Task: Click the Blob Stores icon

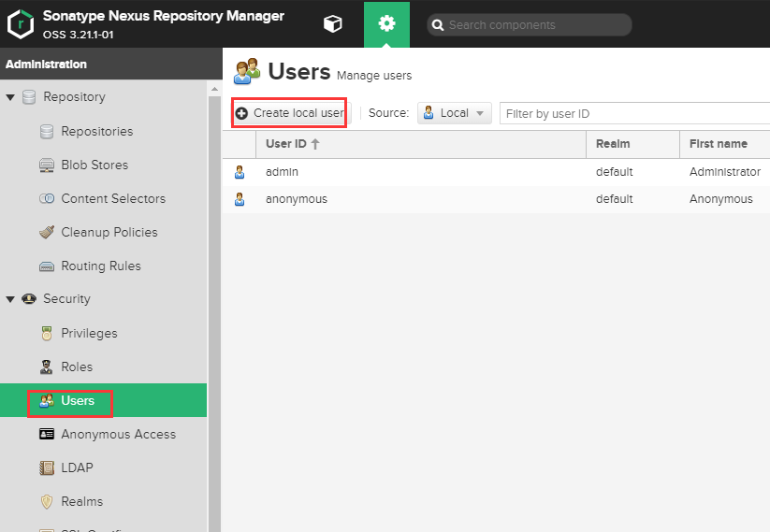Action: (x=47, y=165)
